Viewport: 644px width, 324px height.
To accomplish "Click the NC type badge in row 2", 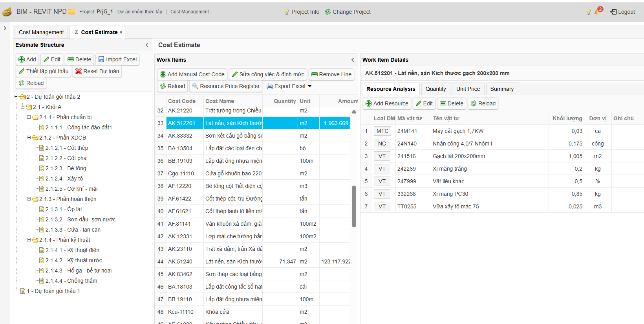I will (382, 144).
